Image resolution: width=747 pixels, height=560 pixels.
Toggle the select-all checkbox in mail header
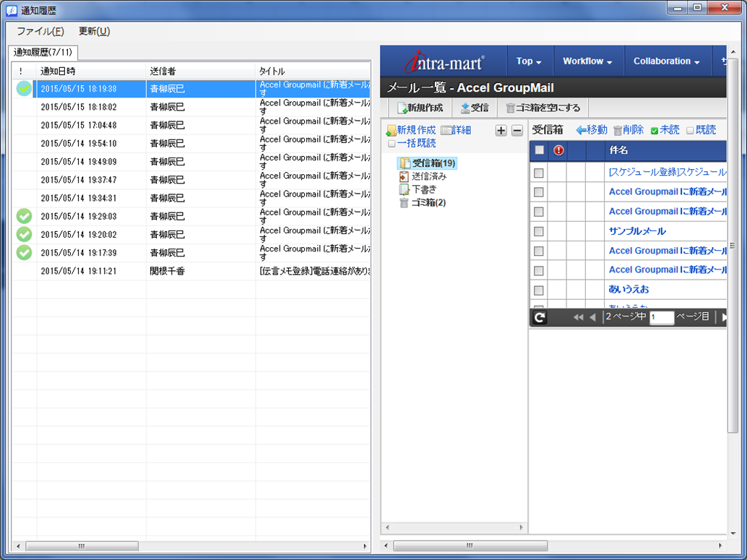[539, 150]
